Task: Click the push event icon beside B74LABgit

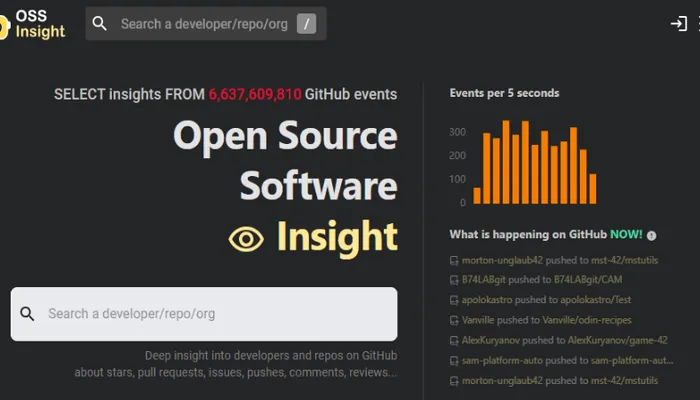Action: [454, 280]
